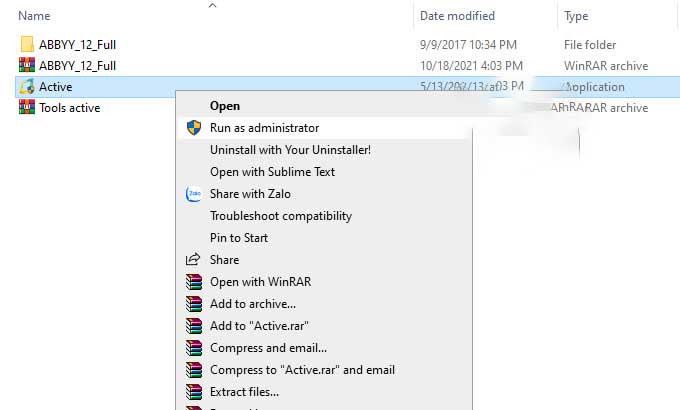The image size is (680, 410).
Task: Click WinRAR archive type of ABBYY_12_Full
Action: (x=606, y=66)
